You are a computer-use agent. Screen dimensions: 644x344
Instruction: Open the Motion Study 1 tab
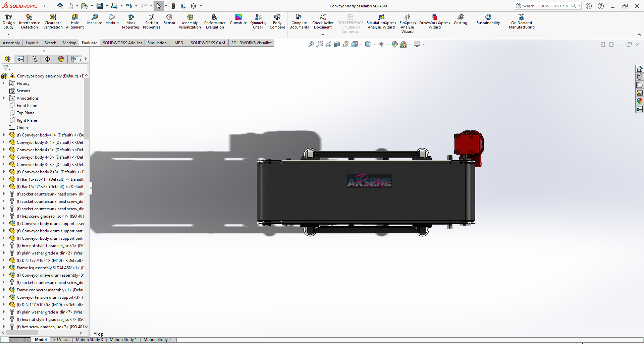[123, 340]
